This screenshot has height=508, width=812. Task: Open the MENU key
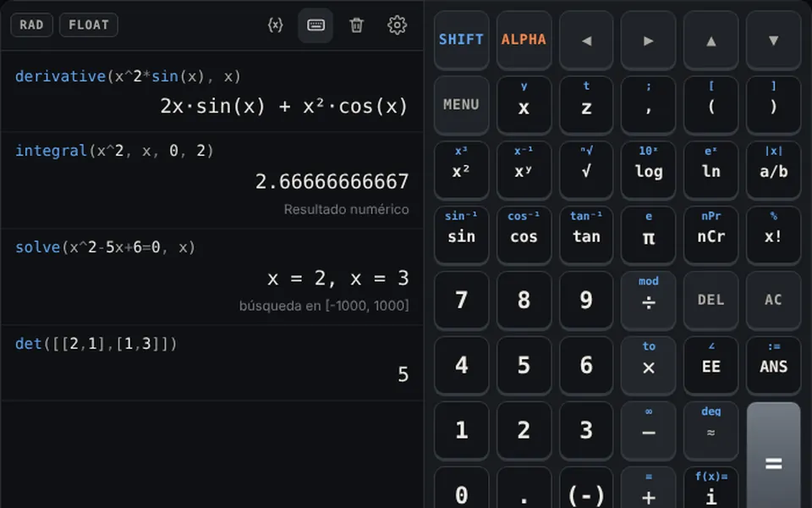(462, 105)
